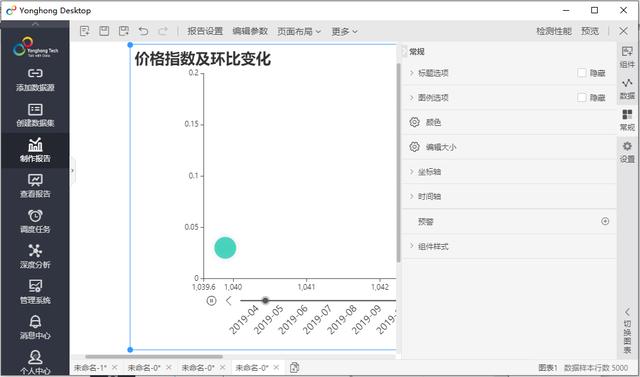Collapse the sidebar with top arrow
This screenshot has height=377, width=640.
pos(35,24)
